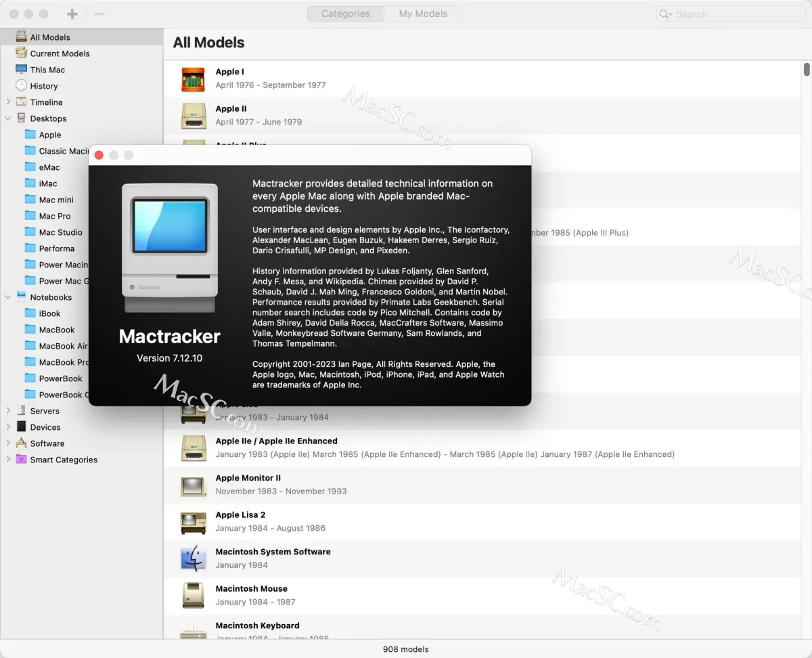Viewport: 812px width, 658px height.
Task: Expand the Devices category
Action: point(8,427)
